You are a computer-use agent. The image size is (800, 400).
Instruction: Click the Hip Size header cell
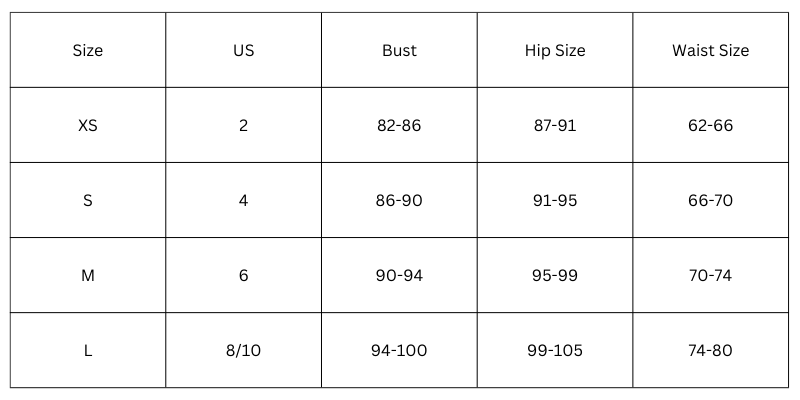555,50
